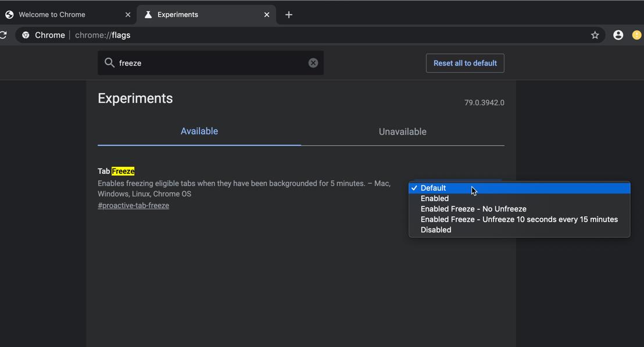Clear the freeze search with the X icon

coord(313,63)
